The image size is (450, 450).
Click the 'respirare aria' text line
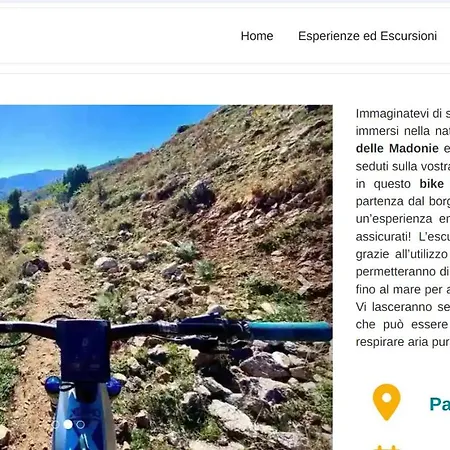(x=403, y=342)
